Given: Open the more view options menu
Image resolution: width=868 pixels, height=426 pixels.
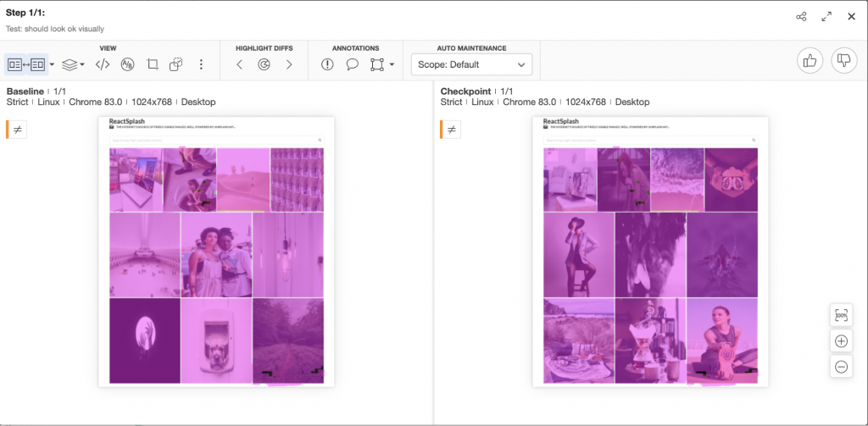Looking at the screenshot, I should [x=201, y=64].
